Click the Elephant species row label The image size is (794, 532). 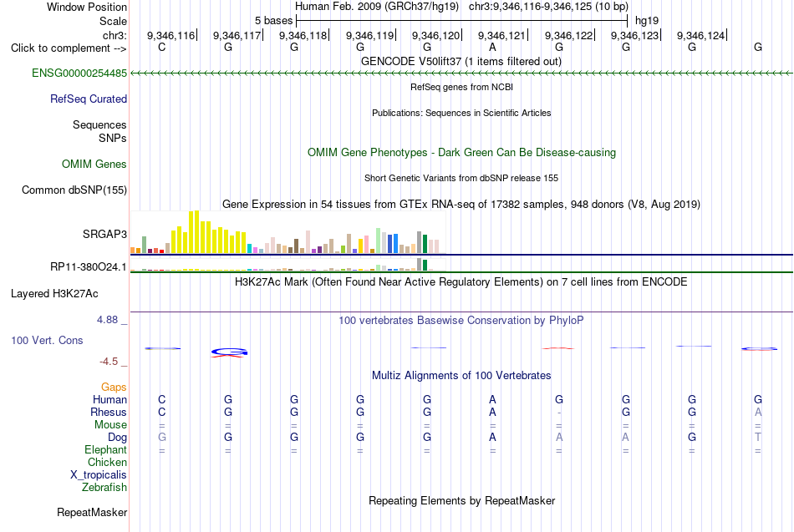pyautogui.click(x=105, y=450)
